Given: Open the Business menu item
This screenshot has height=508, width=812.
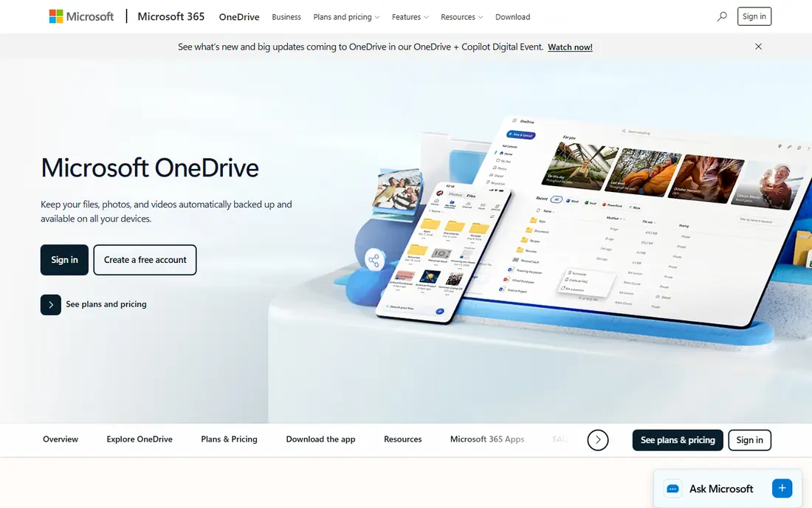Looking at the screenshot, I should coord(286,17).
